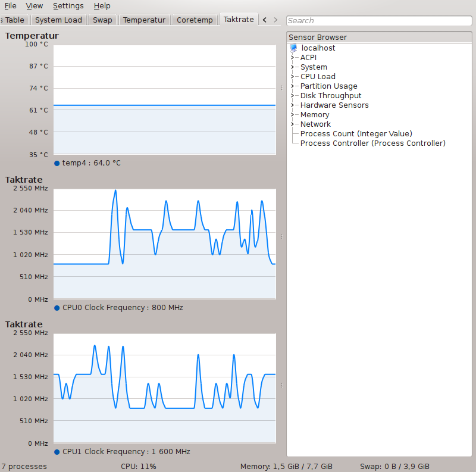This screenshot has width=476, height=472.
Task: Click the localhost computer icon
Action: click(293, 48)
